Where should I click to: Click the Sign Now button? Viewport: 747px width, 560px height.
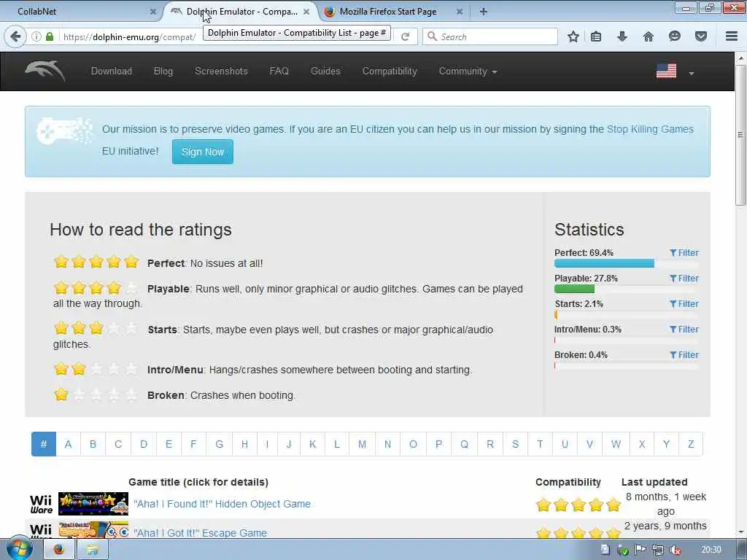click(x=203, y=152)
